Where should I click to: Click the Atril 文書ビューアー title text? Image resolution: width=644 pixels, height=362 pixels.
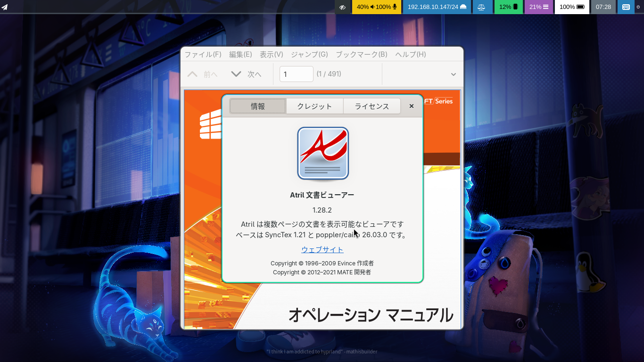point(322,195)
